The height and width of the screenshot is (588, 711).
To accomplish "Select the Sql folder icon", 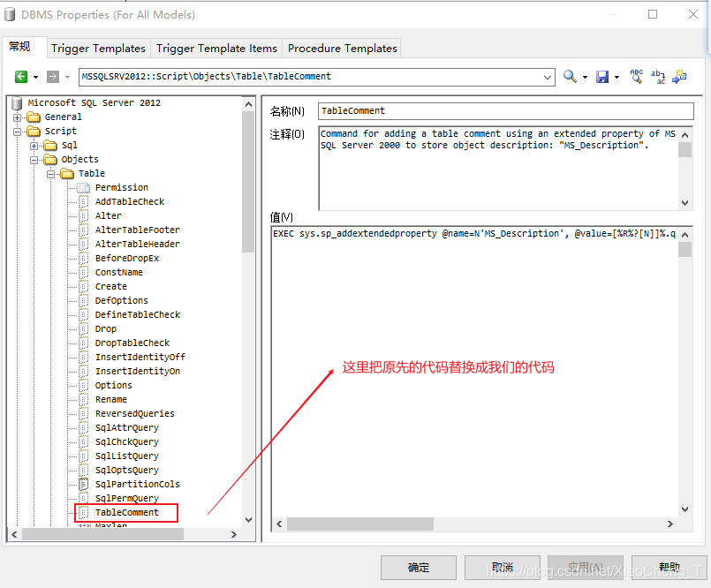I will pos(50,146).
